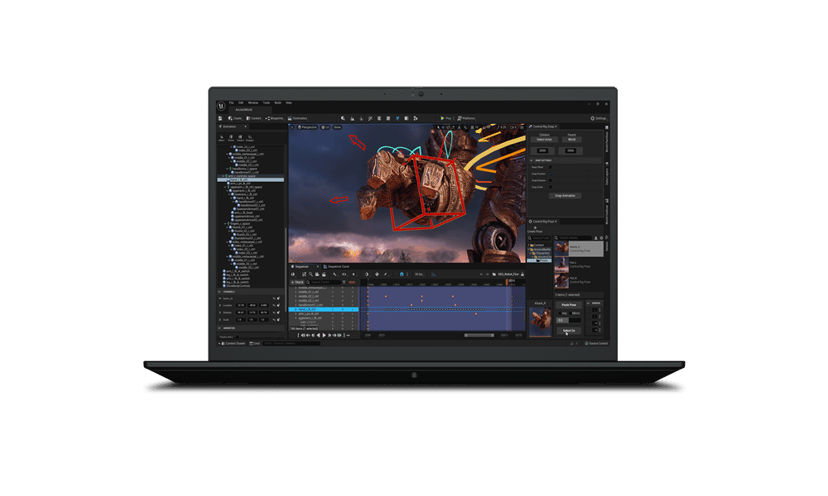Toggle the Key checkbox under Paste Pose
Screen dimensions: 828x496
click(x=560, y=313)
